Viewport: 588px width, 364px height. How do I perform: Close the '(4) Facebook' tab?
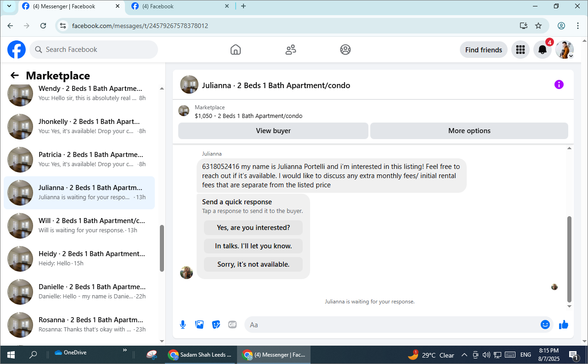tap(227, 6)
